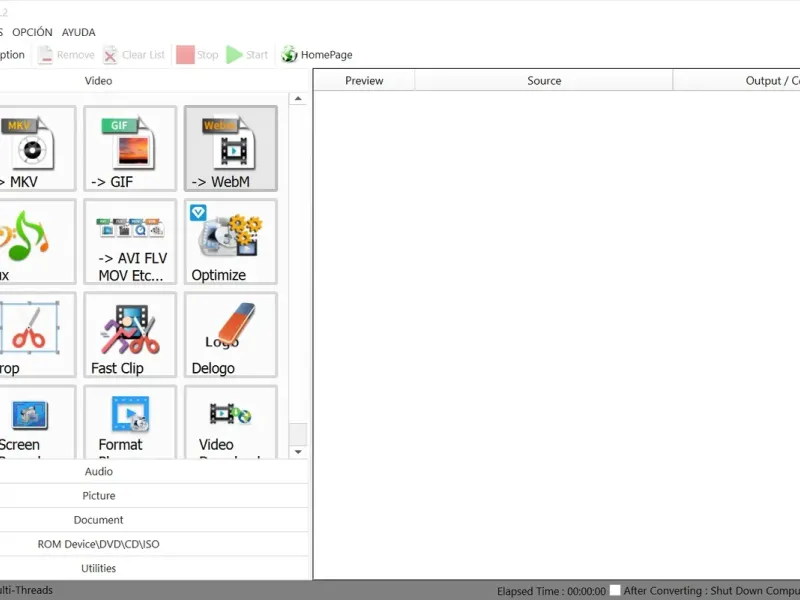Click the Source column header
This screenshot has width=800, height=600.
tap(544, 81)
